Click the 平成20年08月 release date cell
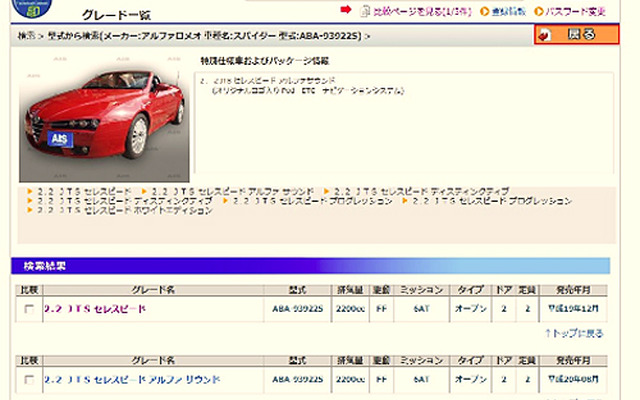 pyautogui.click(x=573, y=380)
